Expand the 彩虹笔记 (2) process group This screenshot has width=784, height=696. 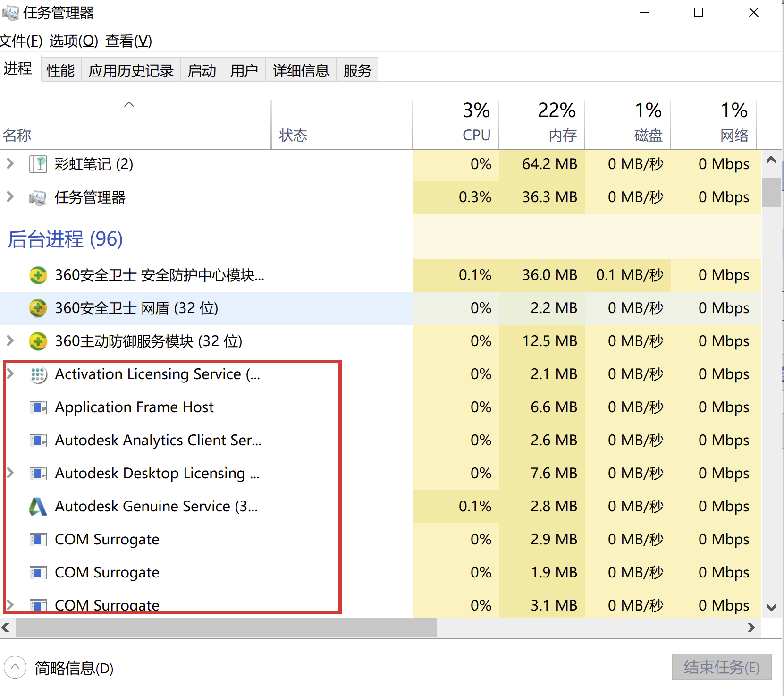pos(10,164)
